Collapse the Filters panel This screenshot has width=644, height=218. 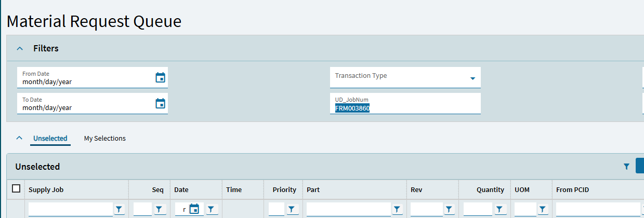pyautogui.click(x=20, y=48)
